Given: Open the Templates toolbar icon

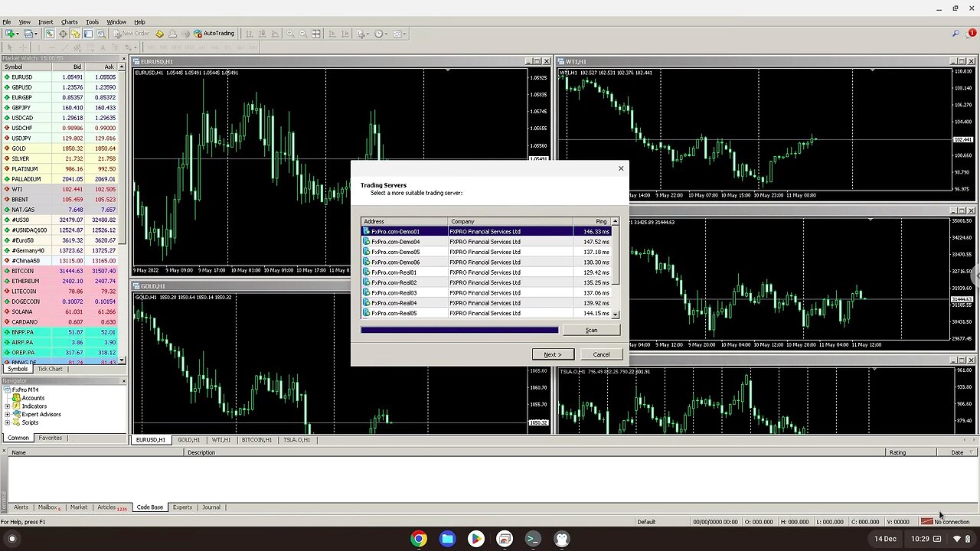Looking at the screenshot, I should tap(398, 34).
